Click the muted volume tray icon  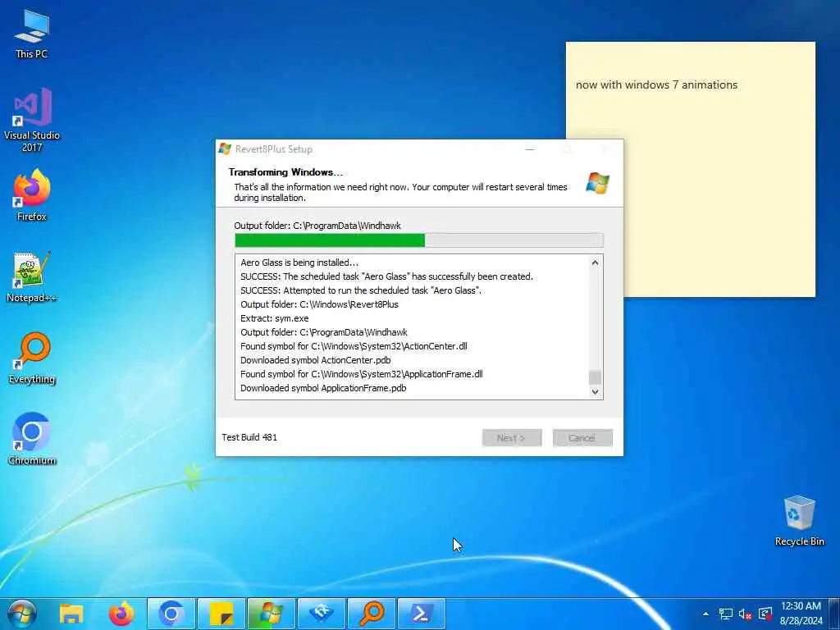745,614
